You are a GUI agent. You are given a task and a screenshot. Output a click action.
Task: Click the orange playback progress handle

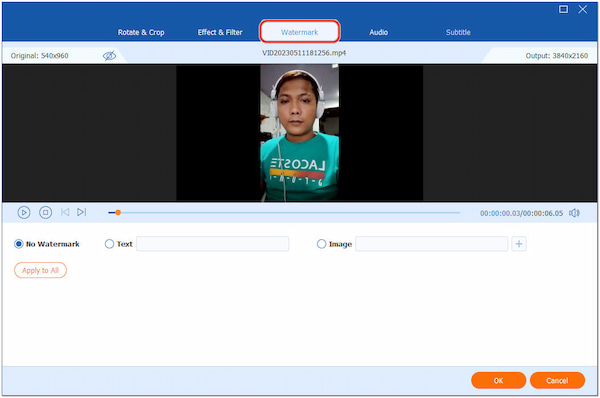pyautogui.click(x=118, y=212)
